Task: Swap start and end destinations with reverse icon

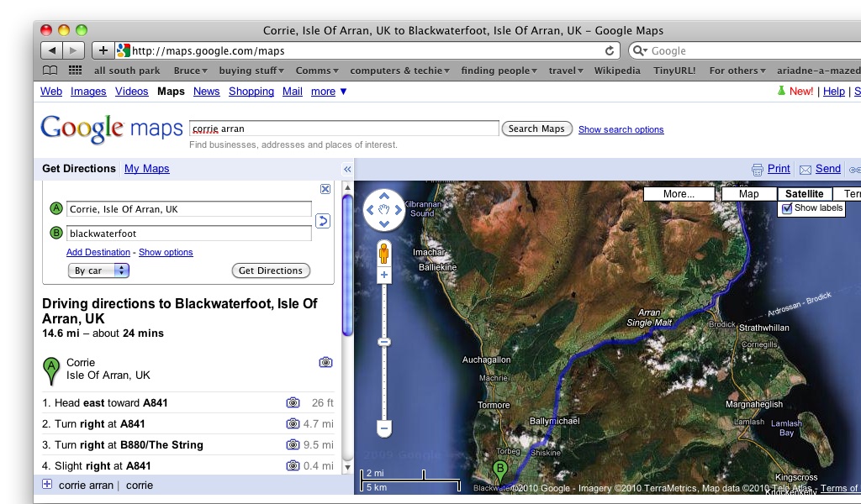Action: [323, 221]
